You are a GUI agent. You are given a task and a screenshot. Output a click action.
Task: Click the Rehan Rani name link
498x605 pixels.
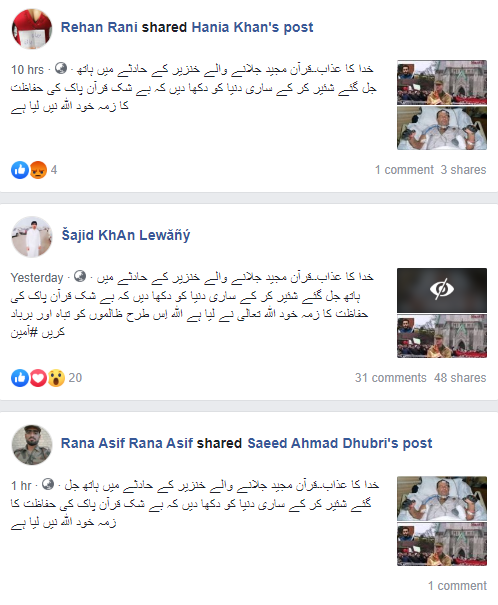coord(99,27)
